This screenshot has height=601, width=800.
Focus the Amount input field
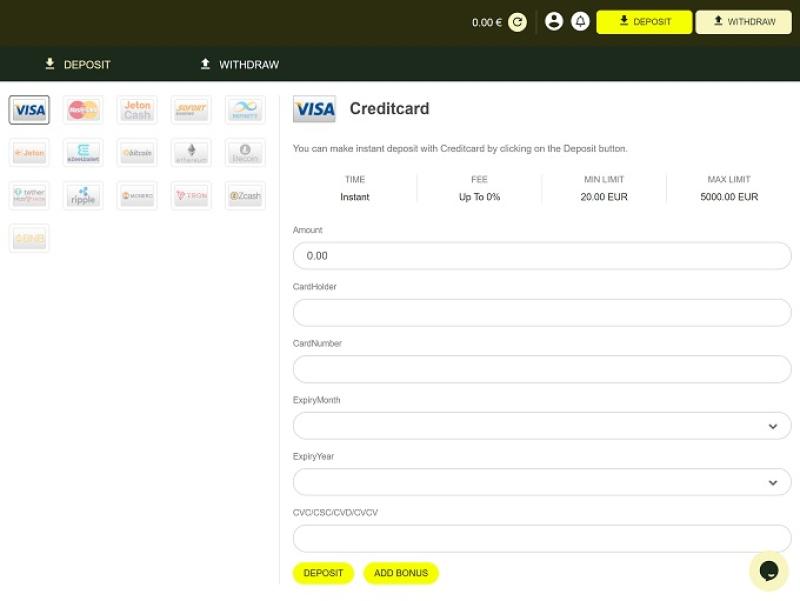541,256
